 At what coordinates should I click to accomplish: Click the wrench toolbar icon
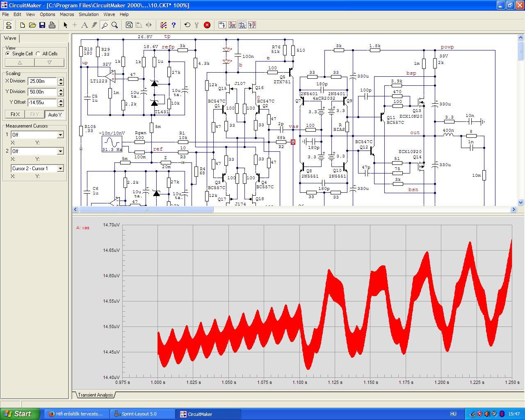(197, 25)
